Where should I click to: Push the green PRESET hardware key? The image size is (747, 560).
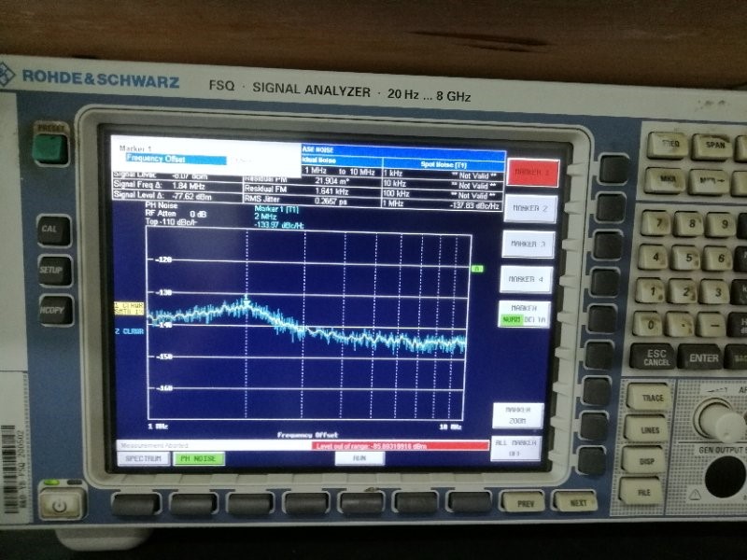[50, 148]
